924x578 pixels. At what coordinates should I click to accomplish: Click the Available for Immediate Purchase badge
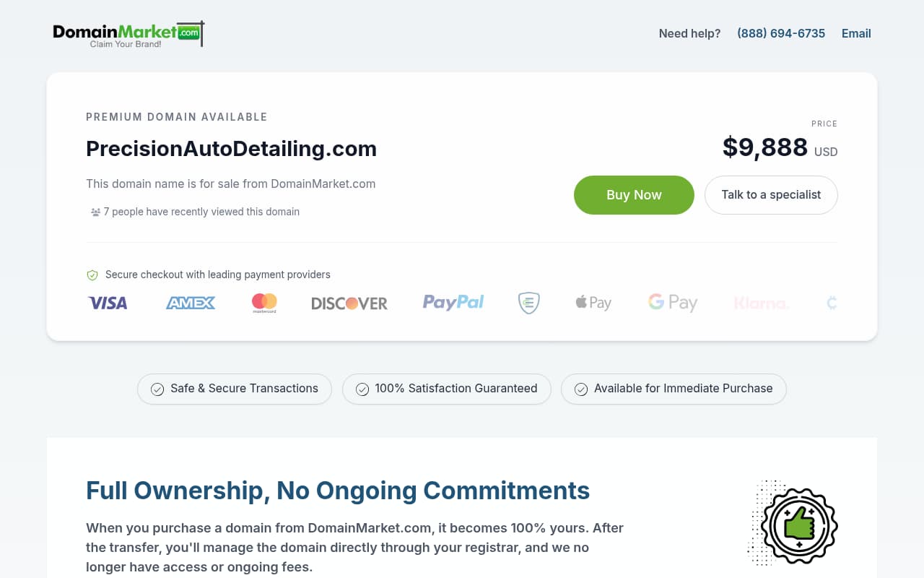673,389
